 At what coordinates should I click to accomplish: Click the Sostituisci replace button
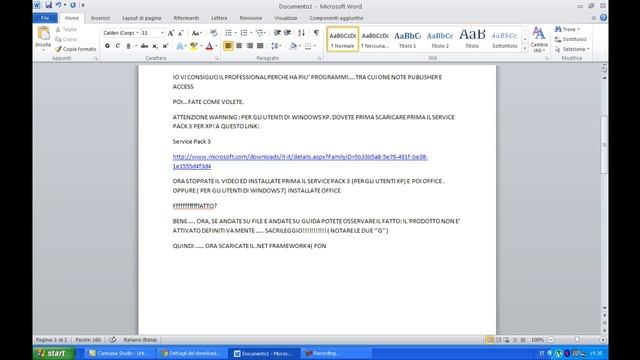pyautogui.click(x=571, y=39)
